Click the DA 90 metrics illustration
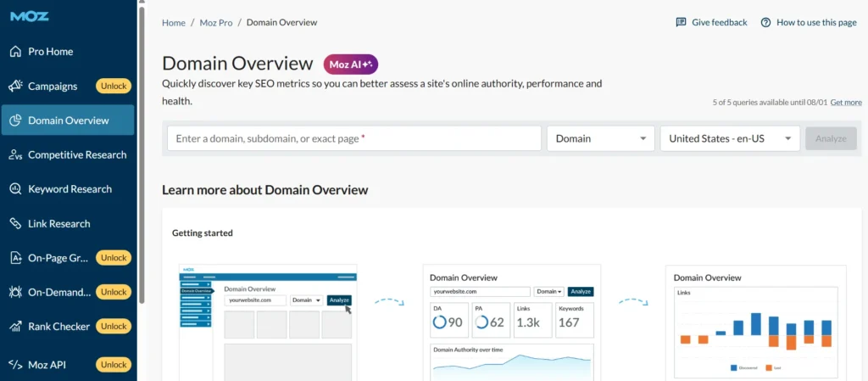Screen dimensions: 868x381 511,322
